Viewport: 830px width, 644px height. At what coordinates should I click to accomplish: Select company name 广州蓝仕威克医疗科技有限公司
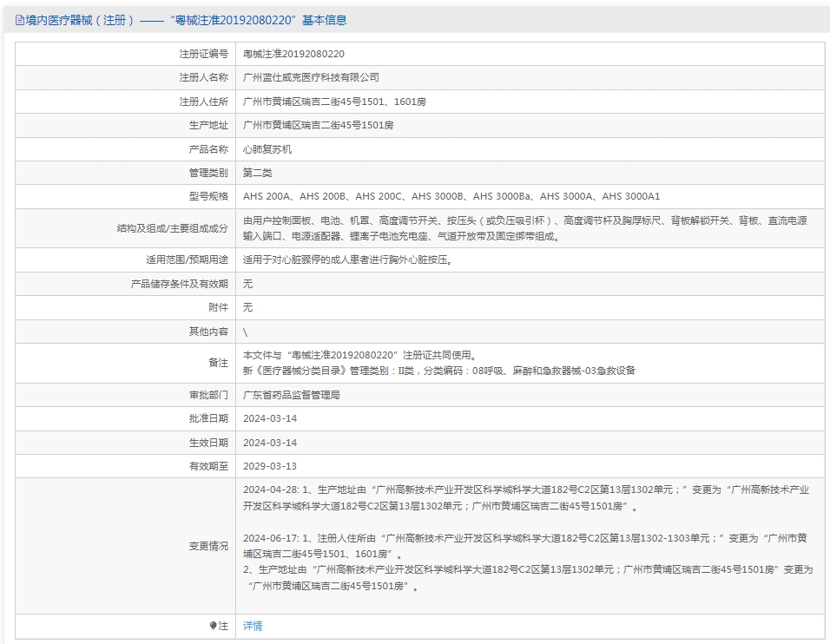pos(311,78)
